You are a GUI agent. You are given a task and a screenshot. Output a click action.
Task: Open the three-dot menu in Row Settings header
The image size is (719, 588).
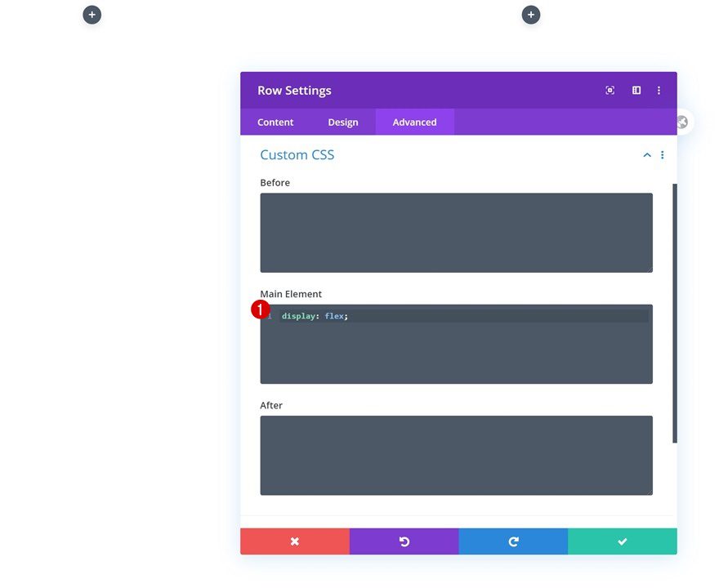(659, 90)
